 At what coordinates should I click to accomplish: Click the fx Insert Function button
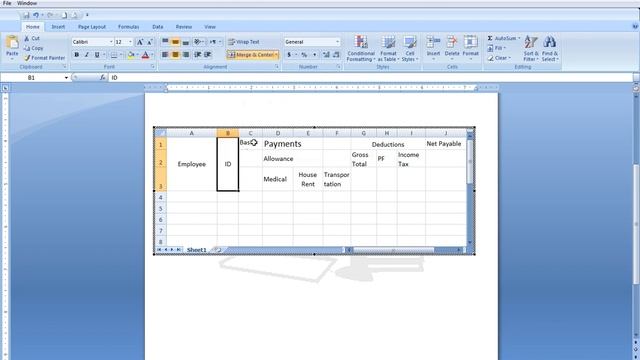click(x=102, y=78)
